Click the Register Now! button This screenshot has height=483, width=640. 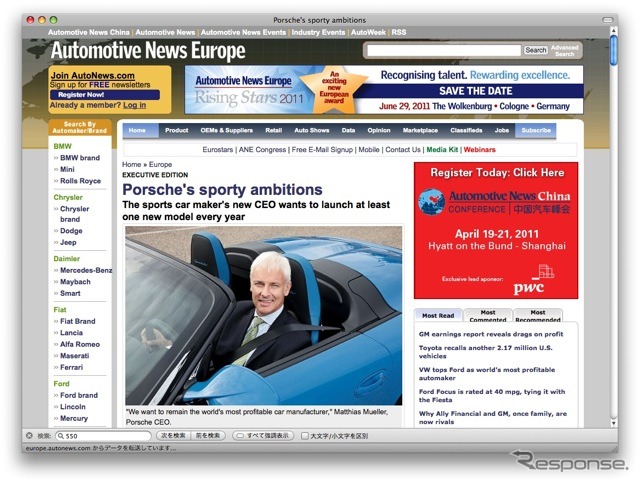click(x=105, y=95)
